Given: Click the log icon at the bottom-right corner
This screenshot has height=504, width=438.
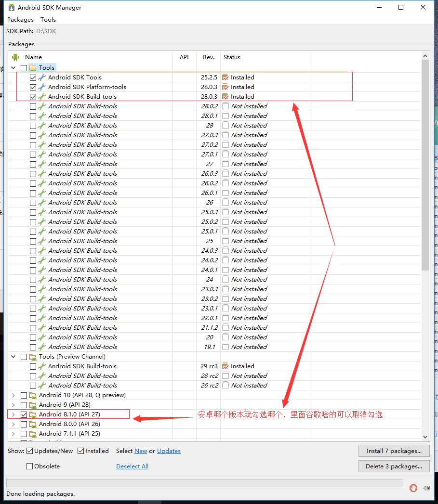Looking at the screenshot, I should tap(427, 488).
